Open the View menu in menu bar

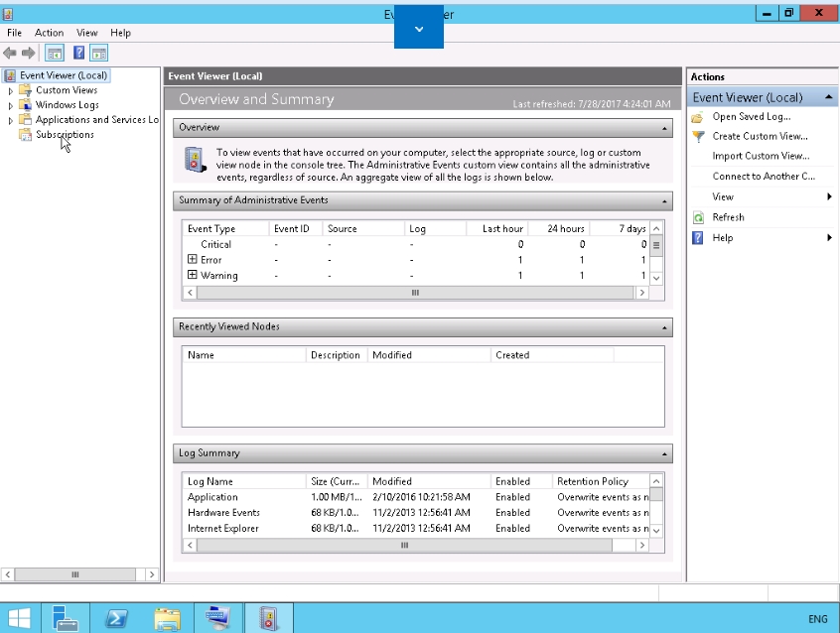(86, 33)
